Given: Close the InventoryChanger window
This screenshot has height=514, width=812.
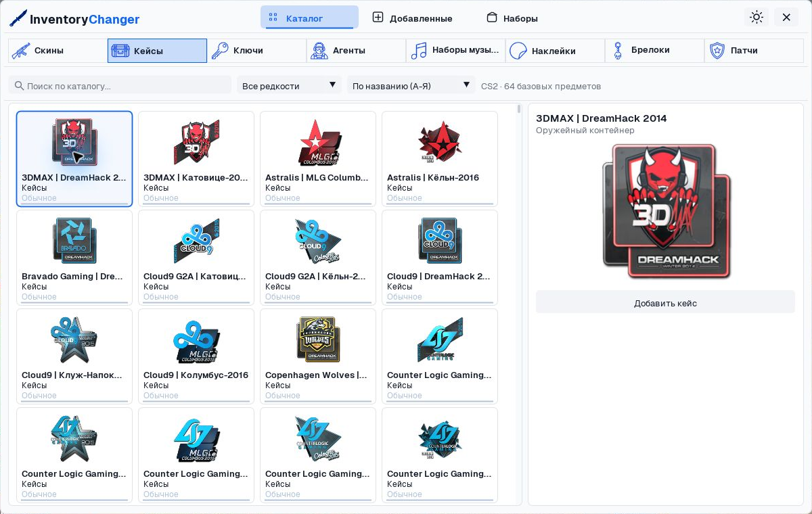Looking at the screenshot, I should [x=786, y=17].
